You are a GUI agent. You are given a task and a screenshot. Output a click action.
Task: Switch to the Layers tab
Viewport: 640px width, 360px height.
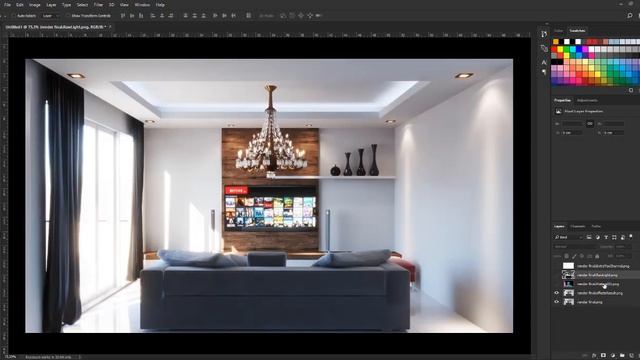point(559,226)
